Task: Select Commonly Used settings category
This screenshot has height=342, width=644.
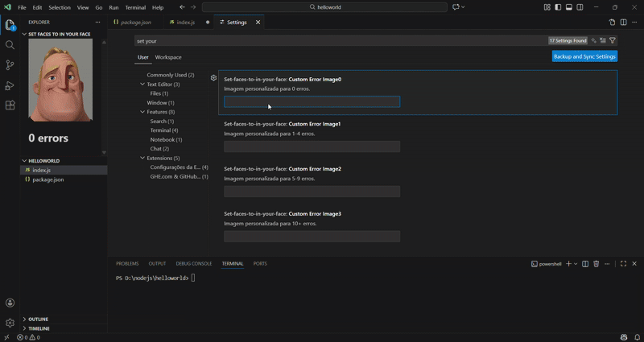Action: [171, 75]
